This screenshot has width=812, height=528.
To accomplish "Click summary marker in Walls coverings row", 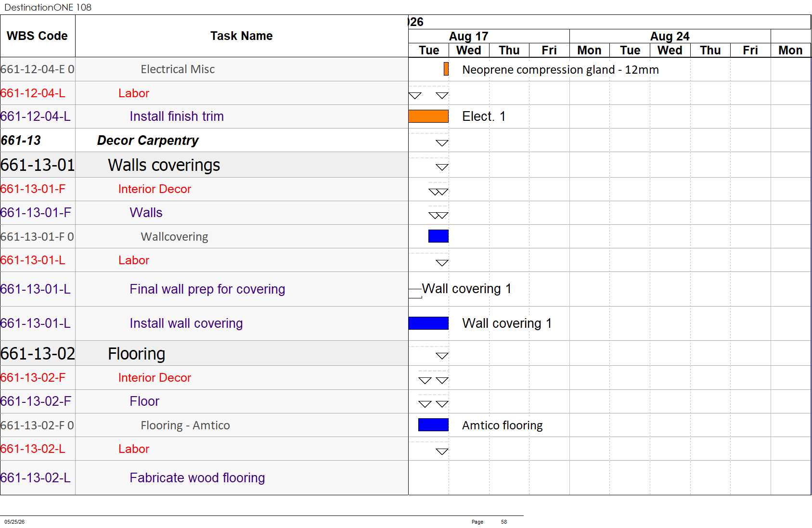I will click(x=442, y=167).
